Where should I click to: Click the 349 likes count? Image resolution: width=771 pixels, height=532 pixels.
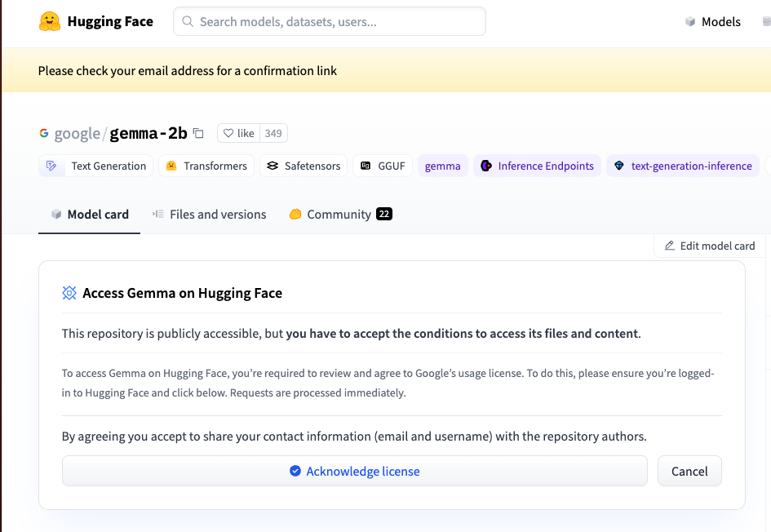tap(273, 133)
